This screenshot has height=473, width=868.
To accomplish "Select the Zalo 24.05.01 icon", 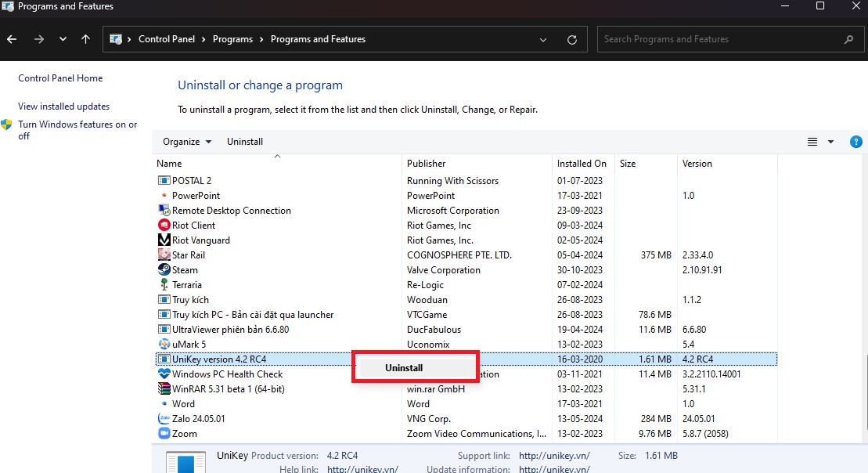I will [x=164, y=419].
